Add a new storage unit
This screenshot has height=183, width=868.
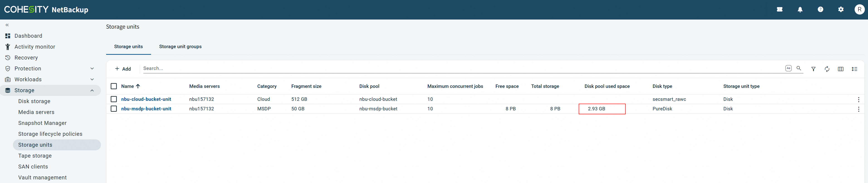tap(123, 69)
